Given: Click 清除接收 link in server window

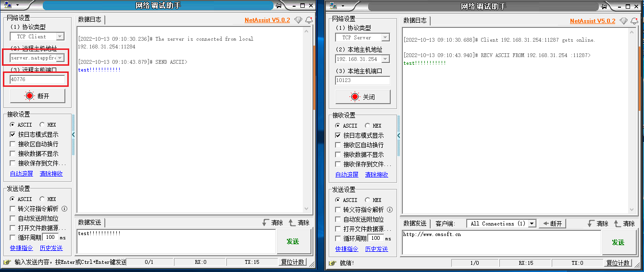Looking at the screenshot, I should [377, 175].
